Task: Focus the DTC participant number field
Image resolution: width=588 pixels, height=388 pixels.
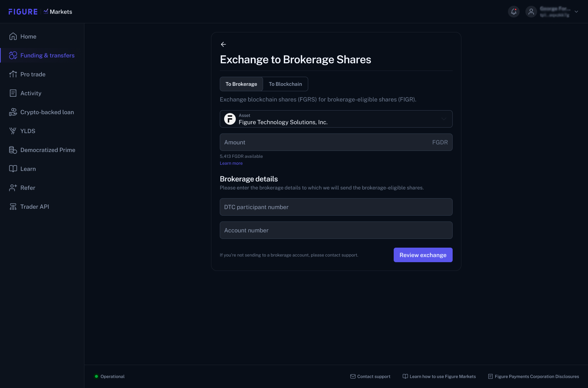Action: pos(336,207)
